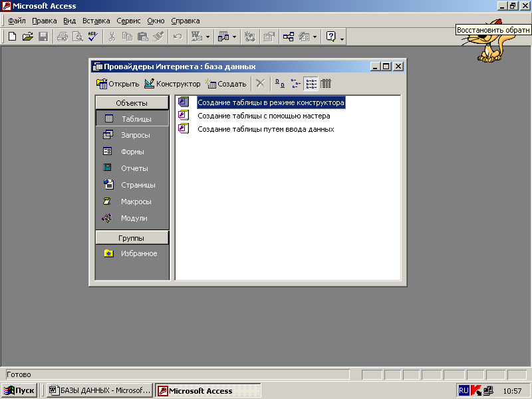Image resolution: width=532 pixels, height=399 pixels.
Task: Switch to Large Icons view
Action: 279,84
